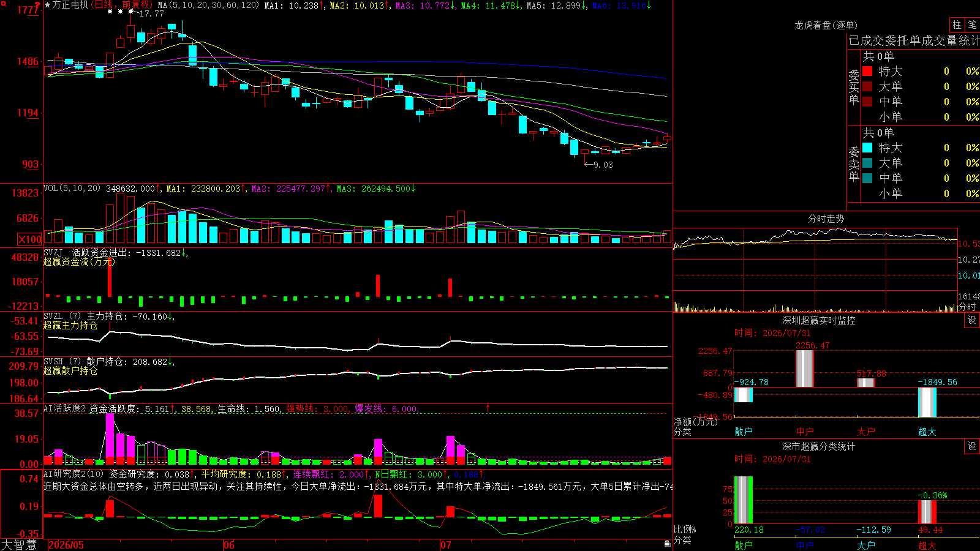Click the 深市超赢分类统计 panel title
The image size is (980, 551).
pos(819,446)
